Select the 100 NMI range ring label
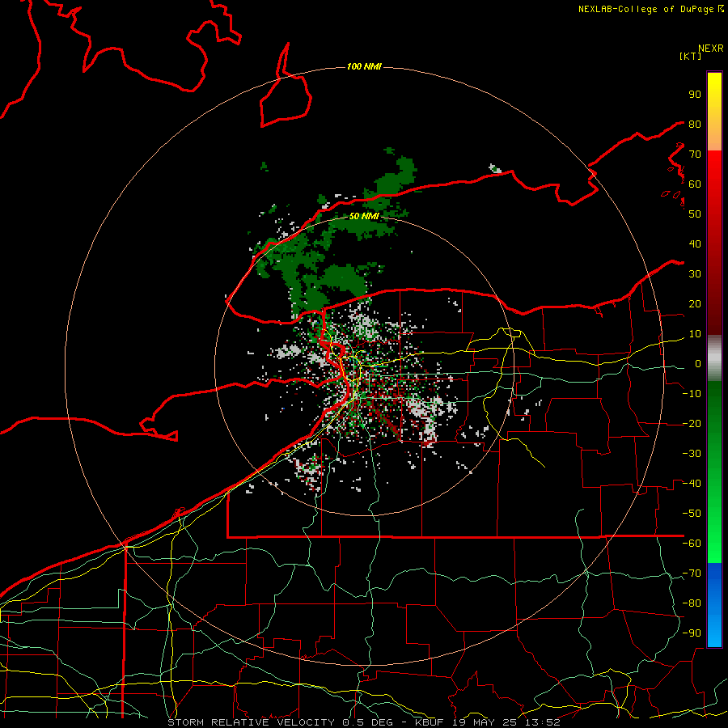Viewport: 728px width, 728px height. 365,67
